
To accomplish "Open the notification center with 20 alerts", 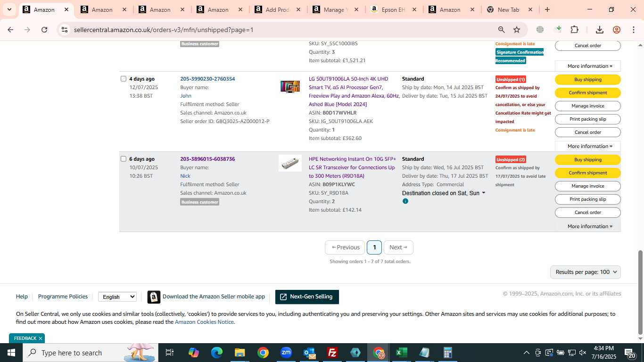I will (x=631, y=353).
